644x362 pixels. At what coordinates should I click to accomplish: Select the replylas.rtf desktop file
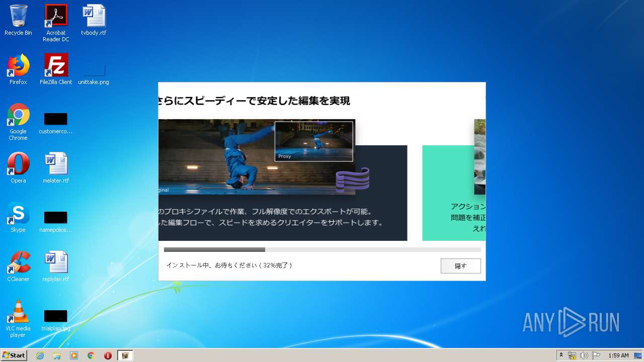[56, 266]
